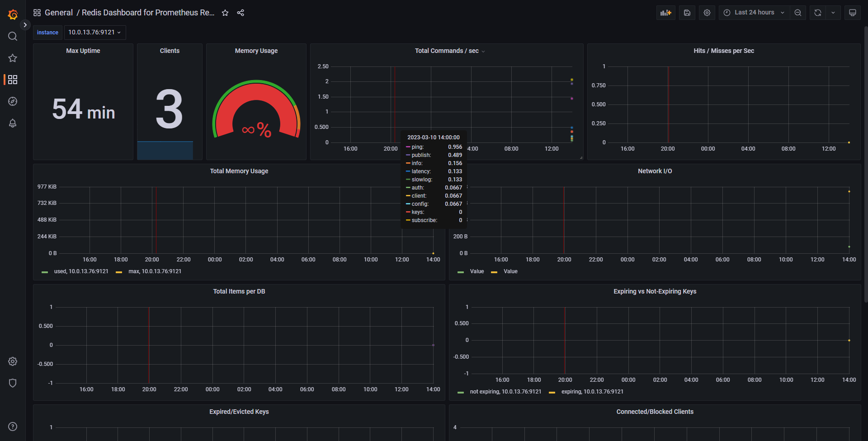The width and height of the screenshot is (868, 441).
Task: Open Configuration gear in sidebar
Action: [13, 361]
